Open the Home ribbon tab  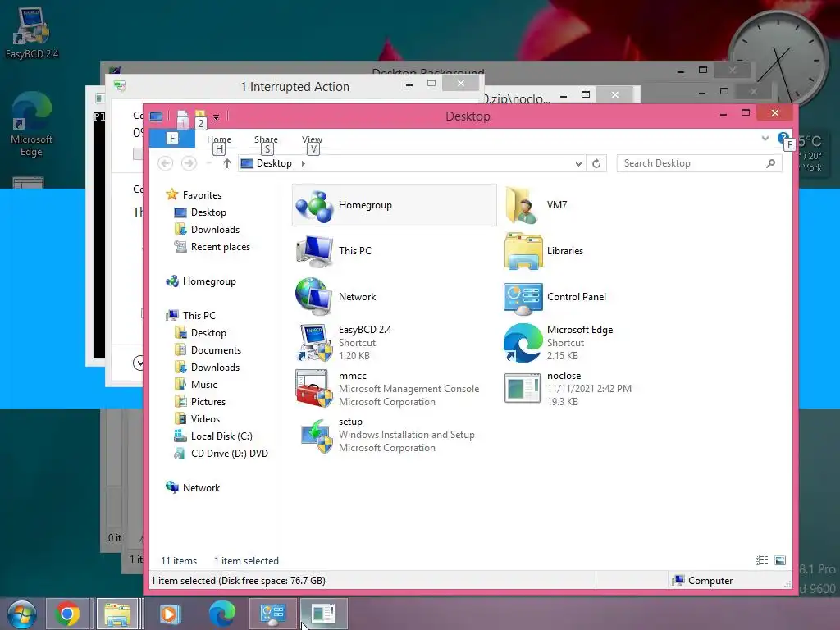pyautogui.click(x=219, y=139)
